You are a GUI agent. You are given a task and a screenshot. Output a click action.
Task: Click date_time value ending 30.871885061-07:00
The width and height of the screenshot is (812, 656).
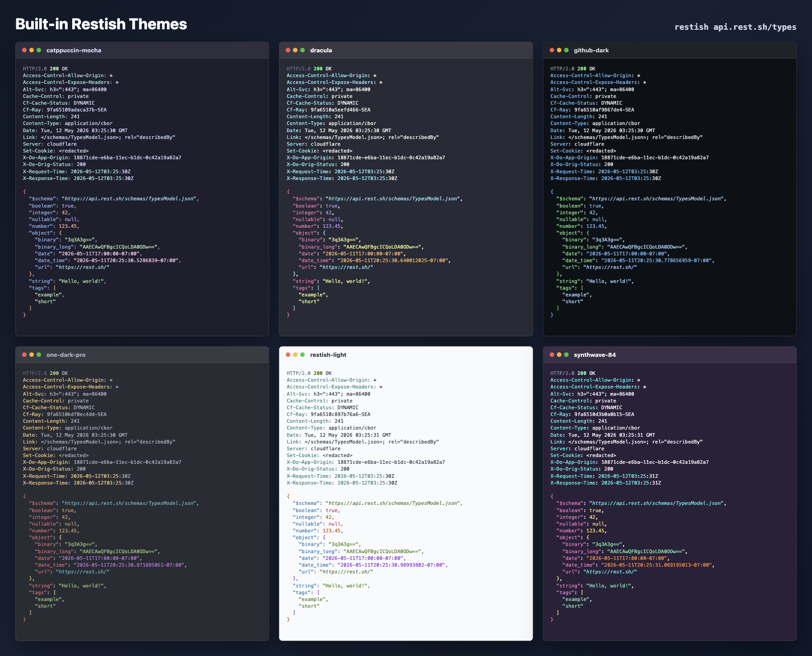pyautogui.click(x=129, y=565)
